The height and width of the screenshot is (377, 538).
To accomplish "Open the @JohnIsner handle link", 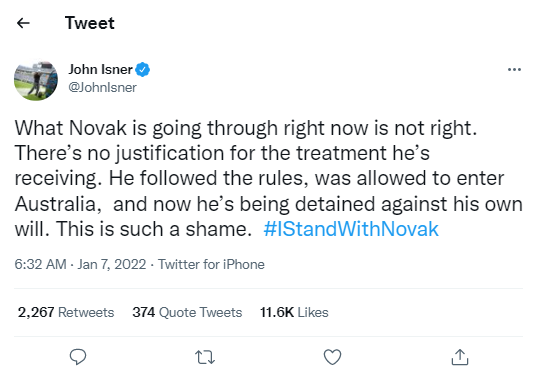I will (x=102, y=87).
